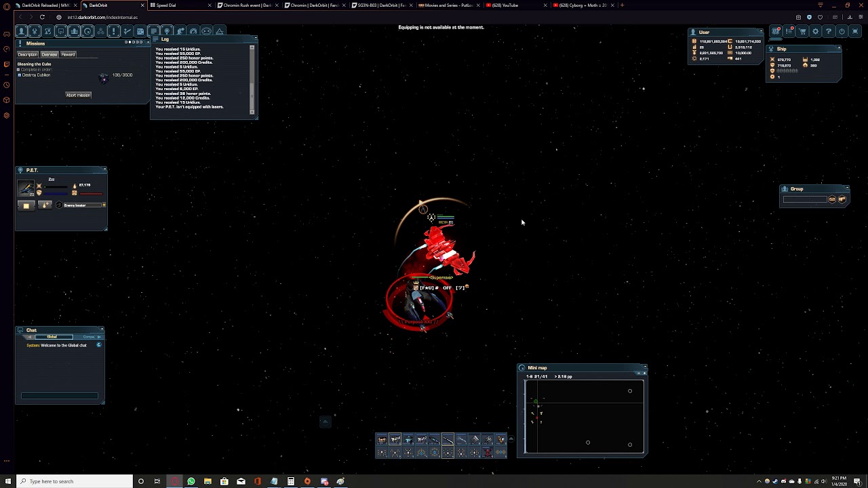This screenshot has height=488, width=868.
Task: Select last item slot in top action bar row
Action: pos(500,439)
